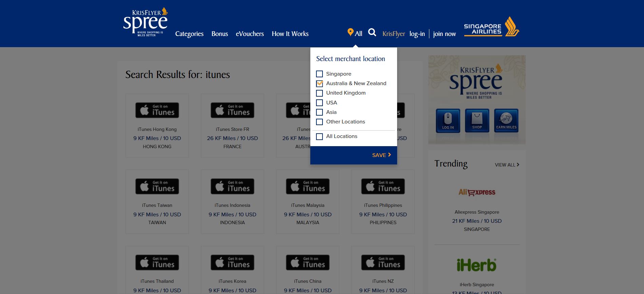Open the iTunes Taiwan merchant link
644x294 pixels.
157,205
